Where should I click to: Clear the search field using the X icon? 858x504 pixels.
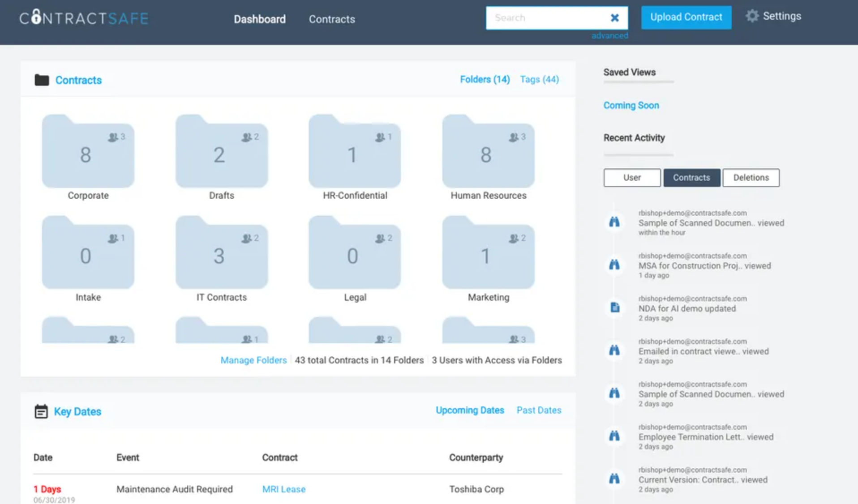[614, 17]
